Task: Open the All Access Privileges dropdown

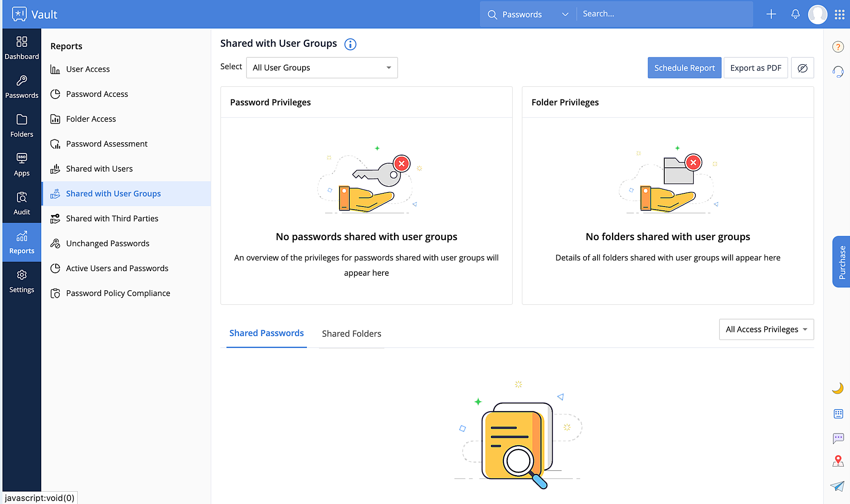Action: 766,329
